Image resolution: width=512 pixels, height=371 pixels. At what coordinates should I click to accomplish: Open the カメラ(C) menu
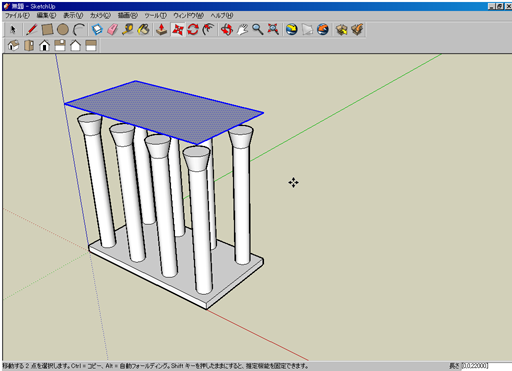100,16
